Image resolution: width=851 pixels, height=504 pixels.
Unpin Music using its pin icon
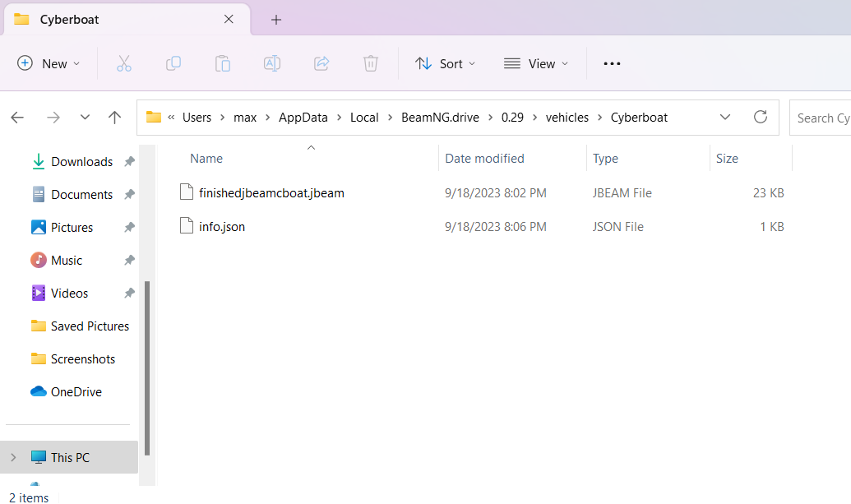pos(129,261)
